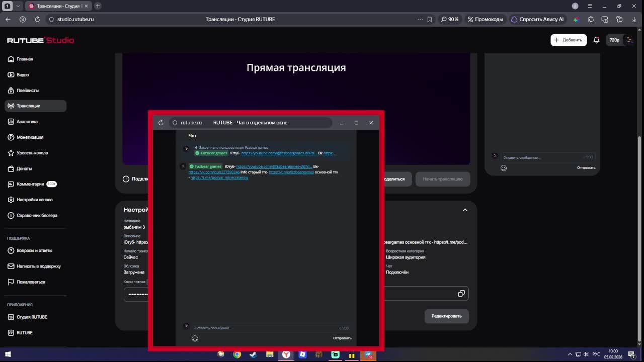Click the greyed-out Начать трансляцию button
The width and height of the screenshot is (644, 362).
coord(443,179)
